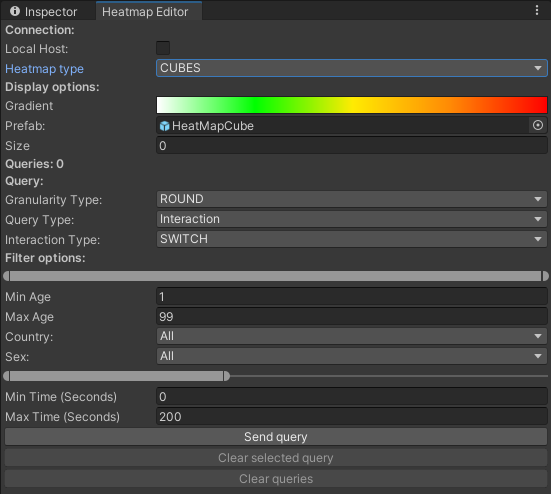The height and width of the screenshot is (494, 551).
Task: Toggle the Local Host checkbox
Action: point(163,48)
